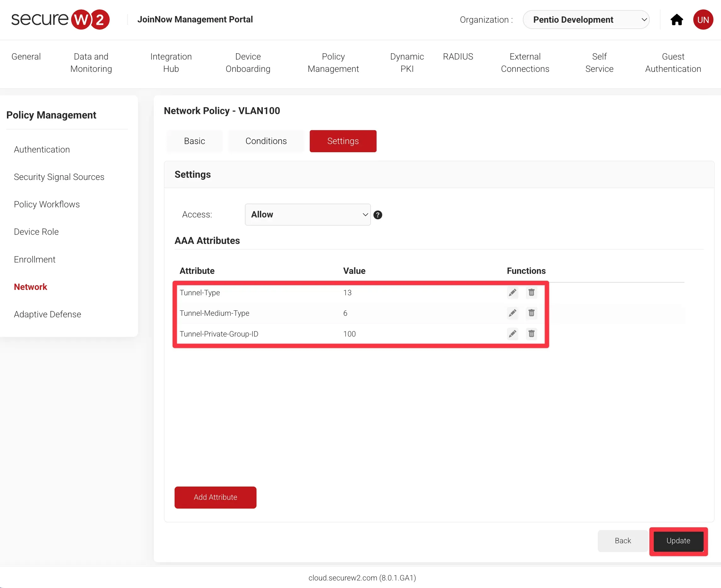Image resolution: width=721 pixels, height=588 pixels.
Task: Delete the Tunnel-Type attribute with trash icon
Action: point(531,292)
